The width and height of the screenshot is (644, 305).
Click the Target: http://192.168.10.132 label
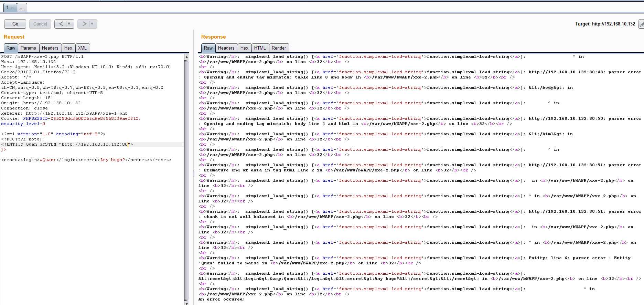(x=605, y=24)
